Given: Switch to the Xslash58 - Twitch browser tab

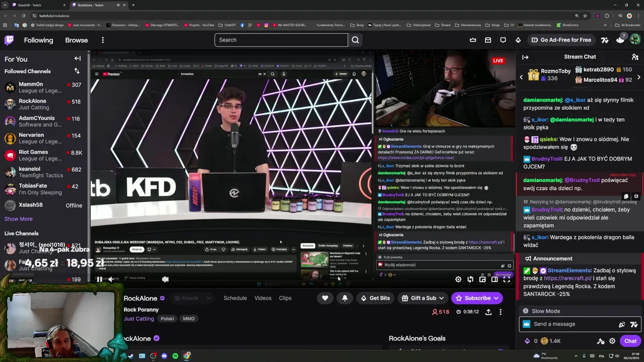Looking at the screenshot, I should point(35,5).
